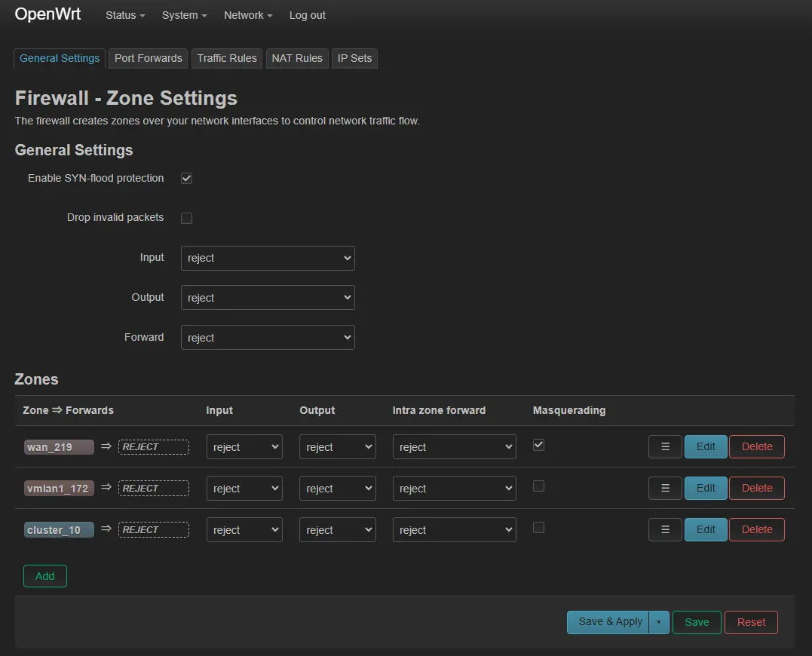Click the Zone ⇒ Forwards column header
Image resolution: width=812 pixels, height=656 pixels.
(x=68, y=410)
